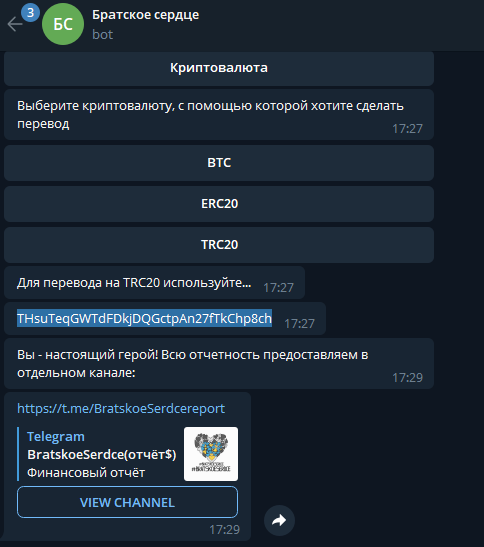
Task: Go back using the arrow icon
Action: coord(15,24)
